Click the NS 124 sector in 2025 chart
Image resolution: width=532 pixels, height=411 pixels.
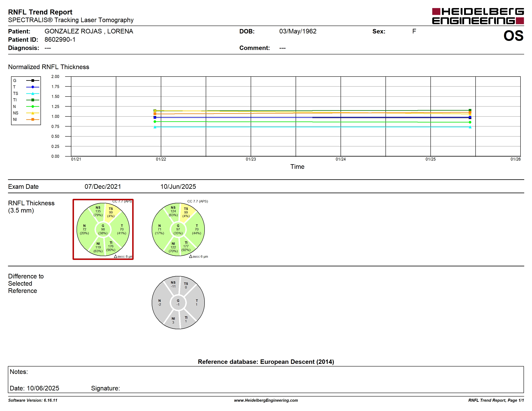[173, 211]
